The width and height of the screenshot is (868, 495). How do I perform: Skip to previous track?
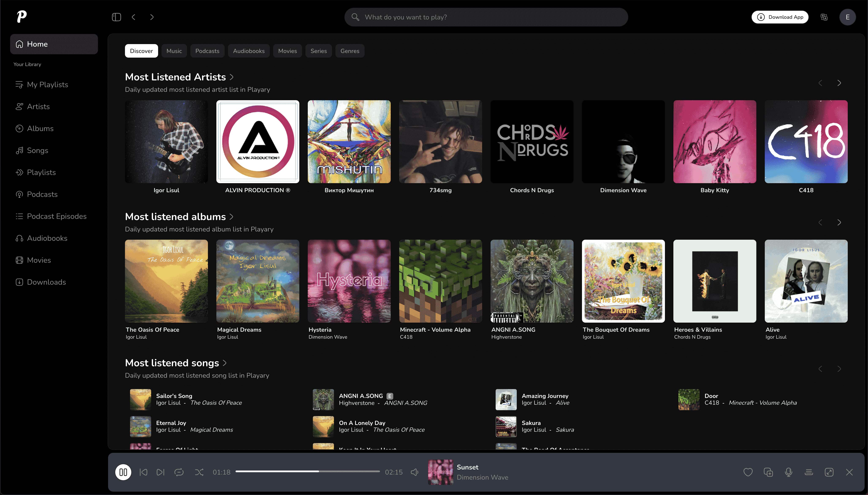pyautogui.click(x=144, y=472)
